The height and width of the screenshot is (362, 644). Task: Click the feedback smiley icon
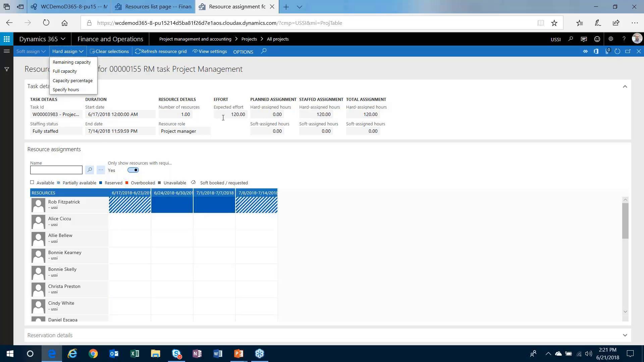click(597, 39)
